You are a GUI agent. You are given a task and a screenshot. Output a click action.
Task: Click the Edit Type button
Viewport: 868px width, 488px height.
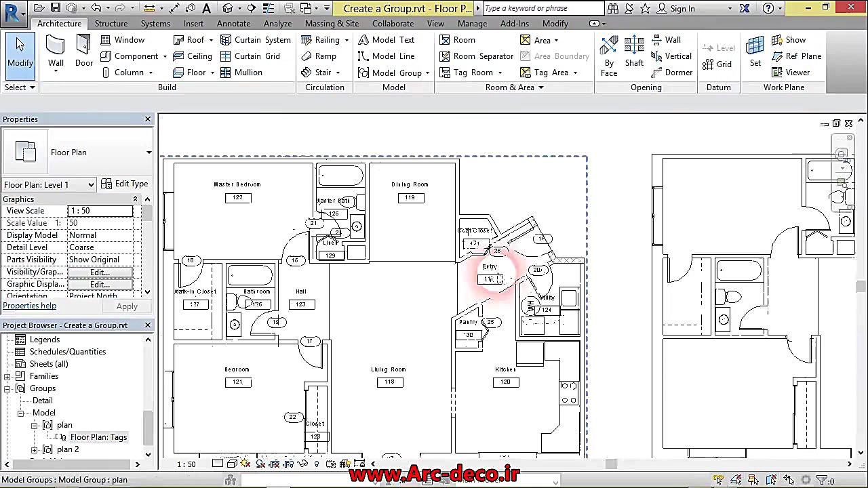124,184
